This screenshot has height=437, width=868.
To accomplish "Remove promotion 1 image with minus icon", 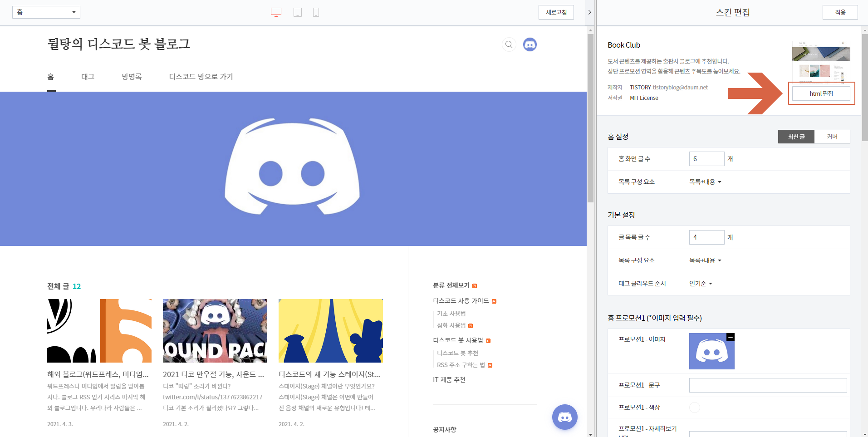I will (x=731, y=337).
